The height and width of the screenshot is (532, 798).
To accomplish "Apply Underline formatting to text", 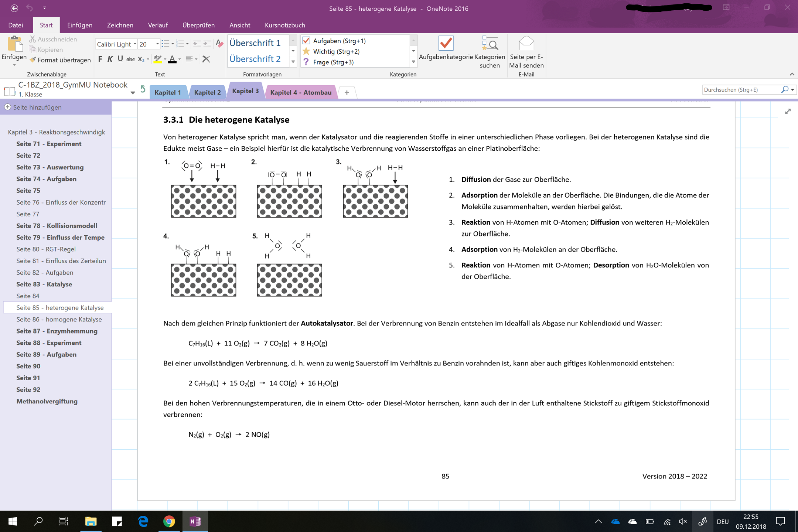I will [x=120, y=59].
